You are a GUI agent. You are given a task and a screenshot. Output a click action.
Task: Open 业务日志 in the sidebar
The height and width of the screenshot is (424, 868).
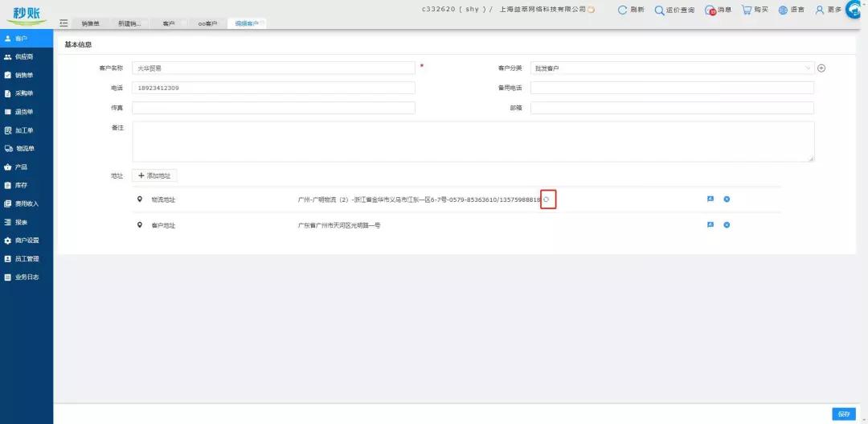point(27,277)
